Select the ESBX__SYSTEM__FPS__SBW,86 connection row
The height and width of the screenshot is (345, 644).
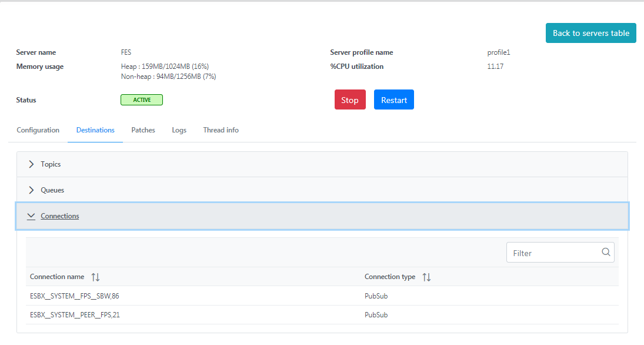tap(322, 296)
